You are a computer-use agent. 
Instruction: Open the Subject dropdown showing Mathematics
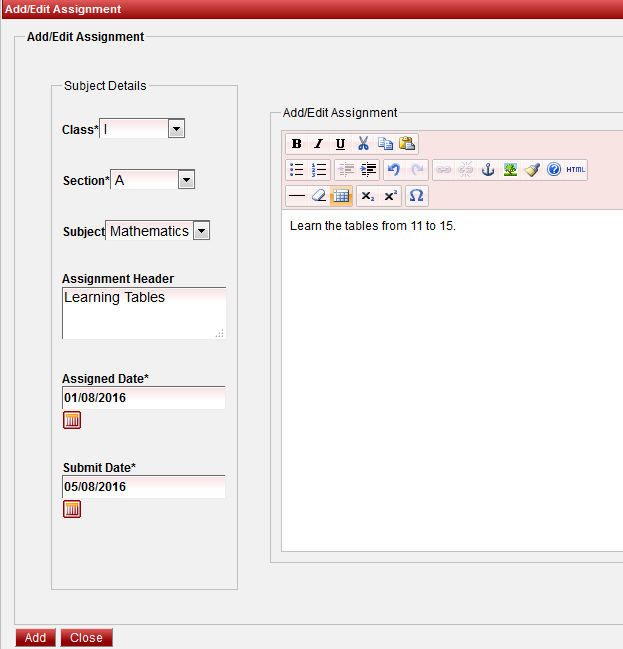click(201, 231)
